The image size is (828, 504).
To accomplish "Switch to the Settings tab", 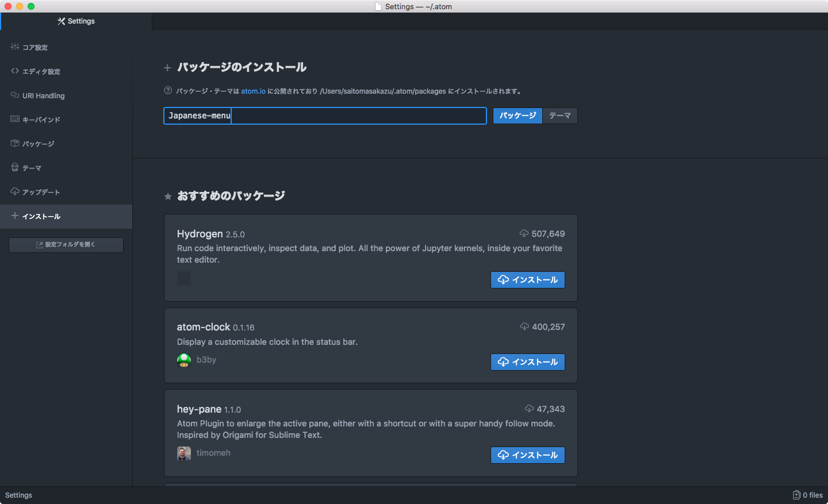I will coord(76,21).
